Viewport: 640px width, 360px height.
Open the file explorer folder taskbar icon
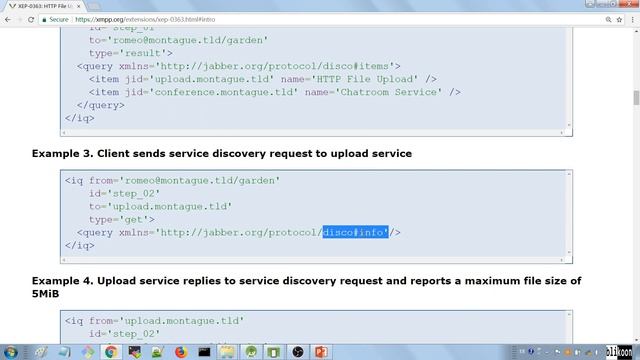point(227,352)
